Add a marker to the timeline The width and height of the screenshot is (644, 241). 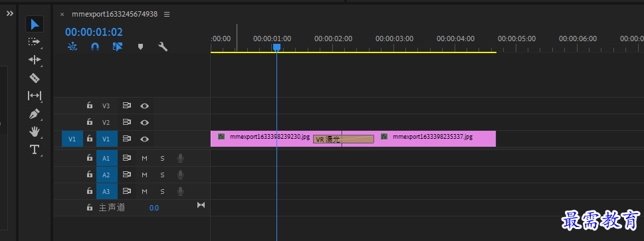click(x=140, y=46)
